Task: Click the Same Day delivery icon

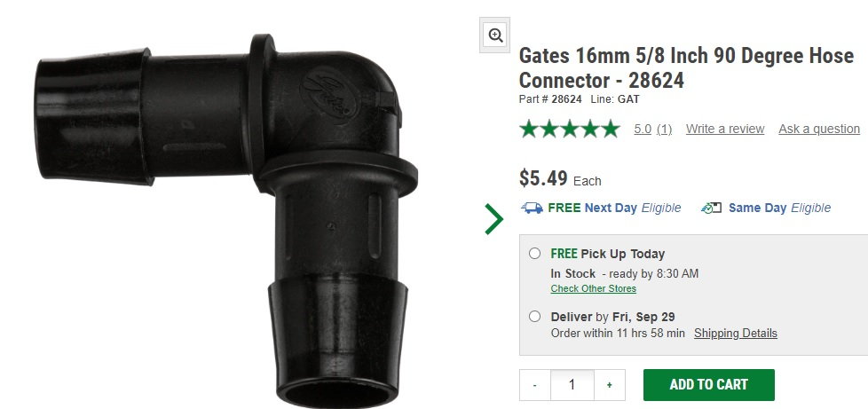Action: click(x=712, y=208)
